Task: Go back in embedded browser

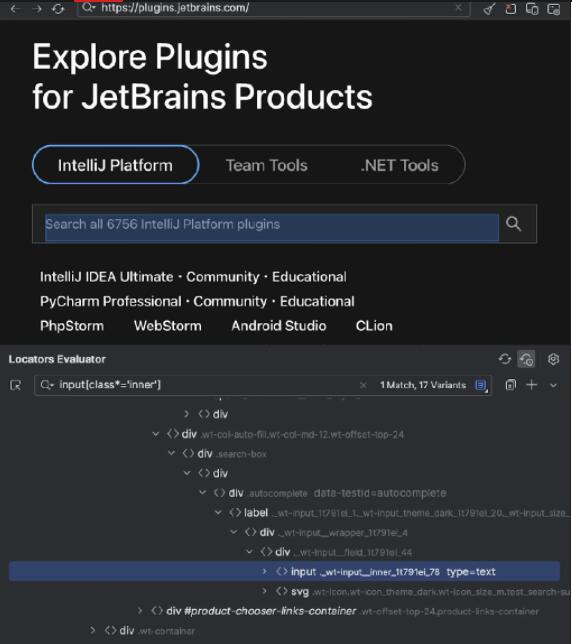Action: click(15, 9)
